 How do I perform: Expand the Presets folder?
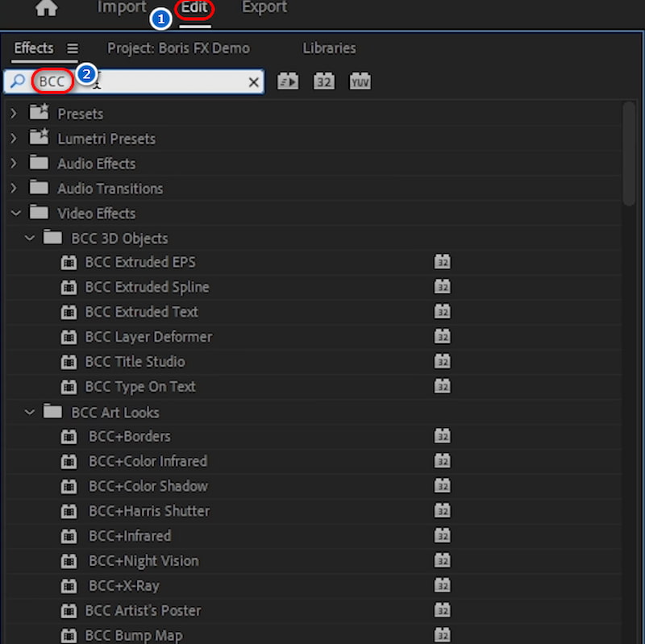pyautogui.click(x=14, y=114)
